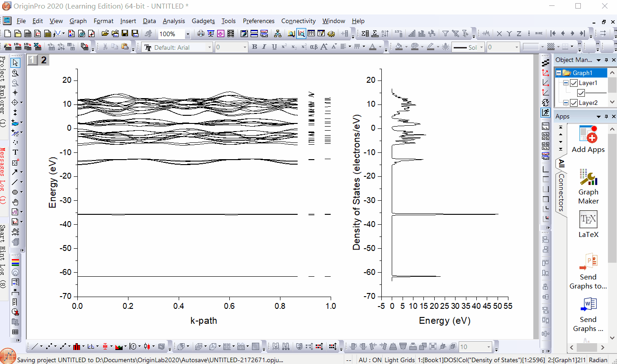Viewport: 617px width, 364px height.
Task: Open the Graph menu
Action: coord(78,21)
